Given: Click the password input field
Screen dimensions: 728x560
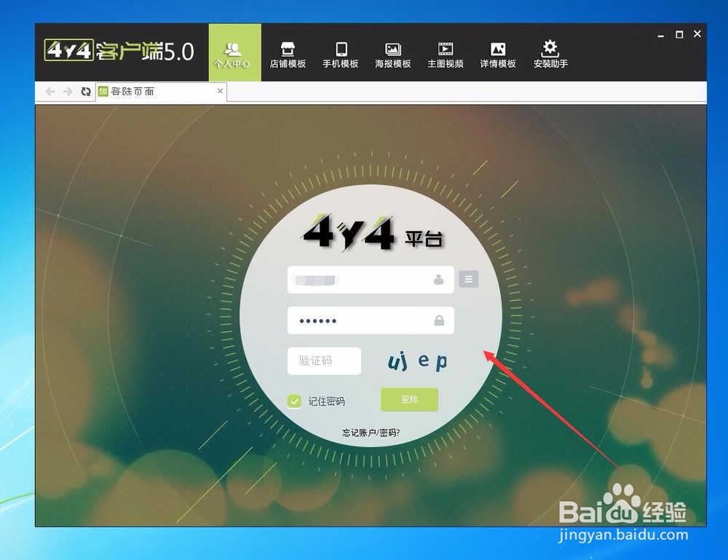Looking at the screenshot, I should 371,320.
